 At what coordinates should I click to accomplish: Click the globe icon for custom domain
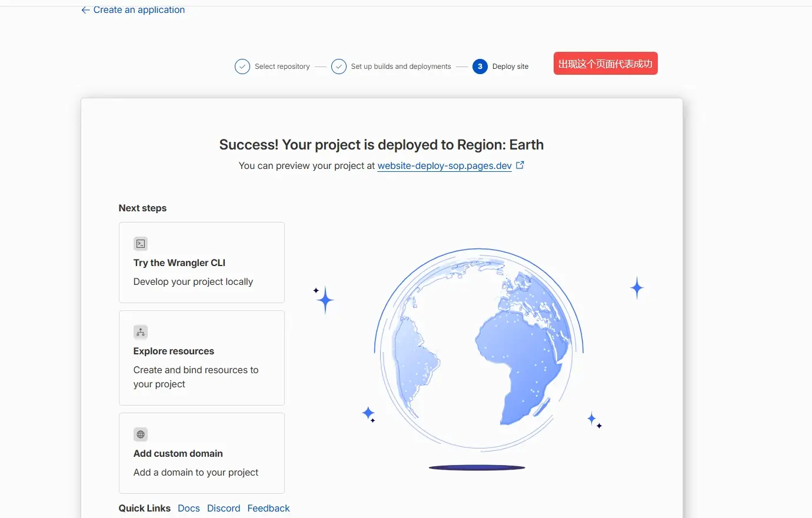(x=141, y=434)
